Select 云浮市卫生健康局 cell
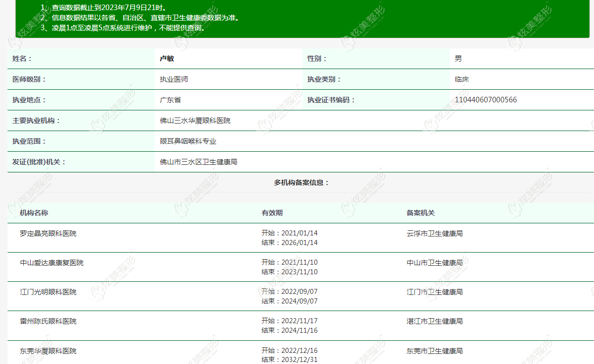The image size is (594, 364). tap(435, 234)
